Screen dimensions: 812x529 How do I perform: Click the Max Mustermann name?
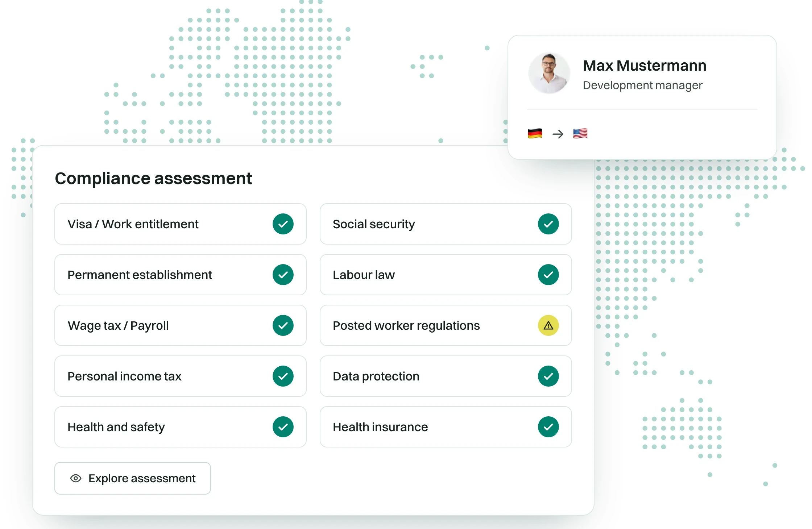[x=645, y=66]
